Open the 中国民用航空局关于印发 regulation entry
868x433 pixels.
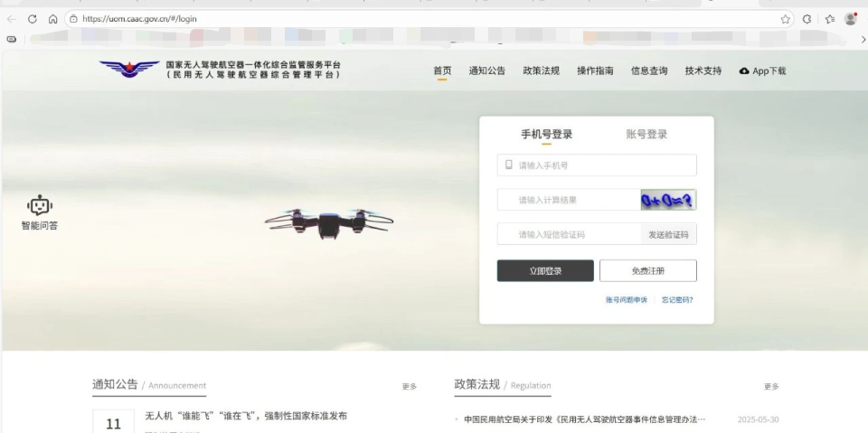[x=585, y=419]
